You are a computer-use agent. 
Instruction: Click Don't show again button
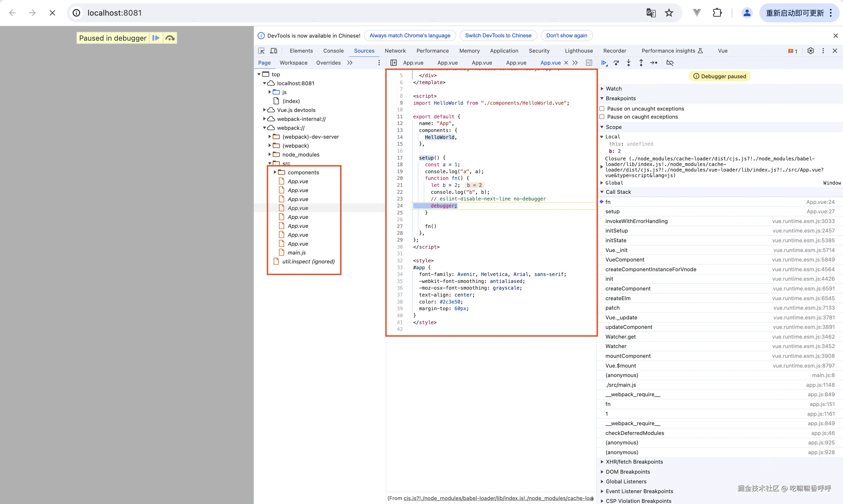tap(566, 35)
